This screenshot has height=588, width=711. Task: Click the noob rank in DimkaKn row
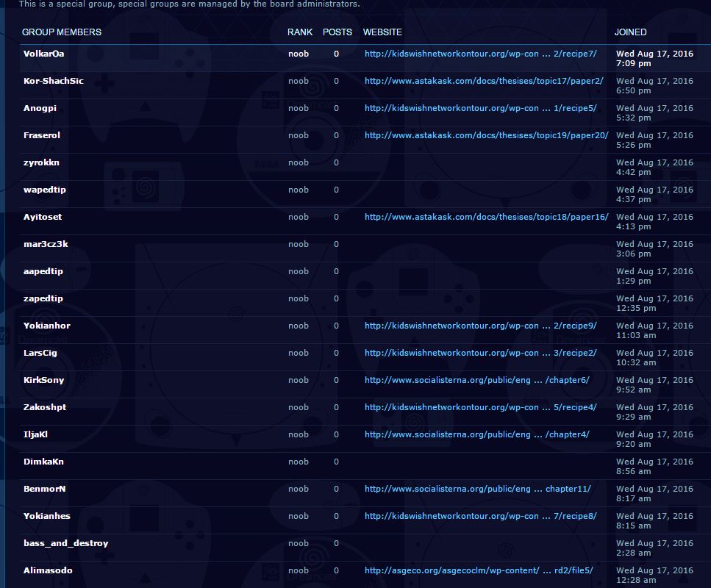click(299, 462)
